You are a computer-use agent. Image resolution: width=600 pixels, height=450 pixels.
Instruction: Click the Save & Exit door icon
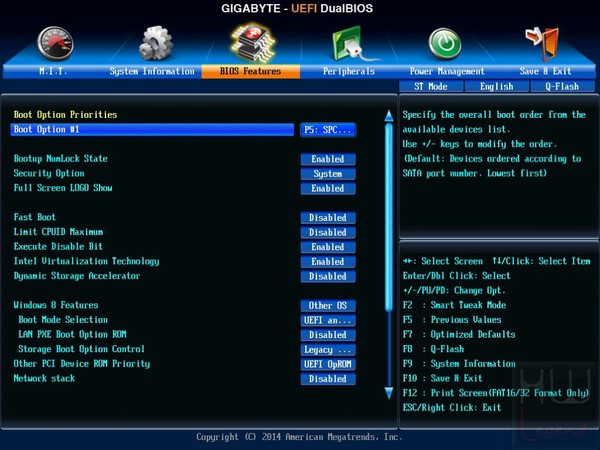[x=543, y=44]
